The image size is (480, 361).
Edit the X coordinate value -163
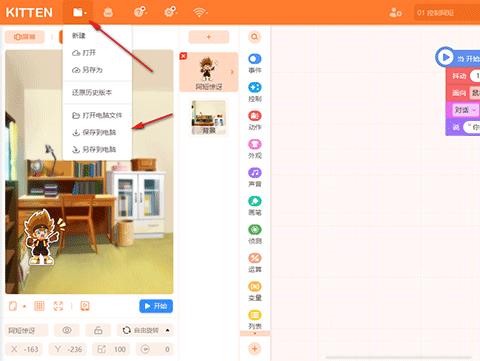pyautogui.click(x=24, y=349)
